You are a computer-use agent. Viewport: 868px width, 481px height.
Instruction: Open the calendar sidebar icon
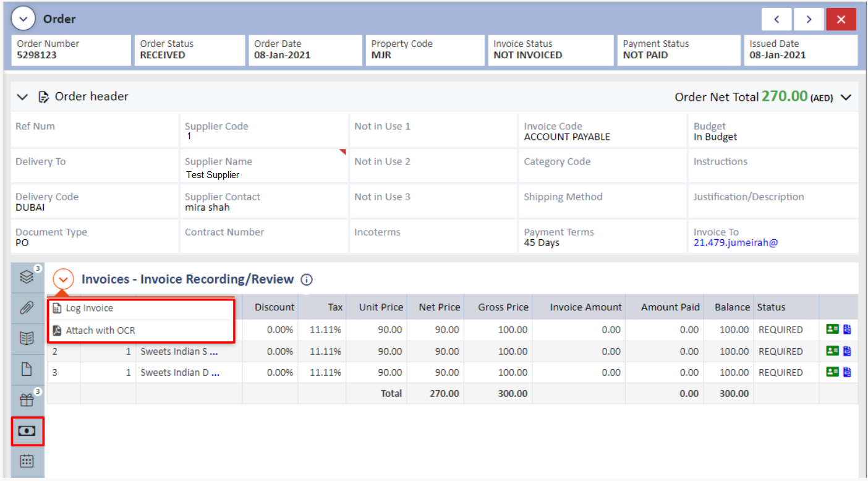pyautogui.click(x=27, y=461)
